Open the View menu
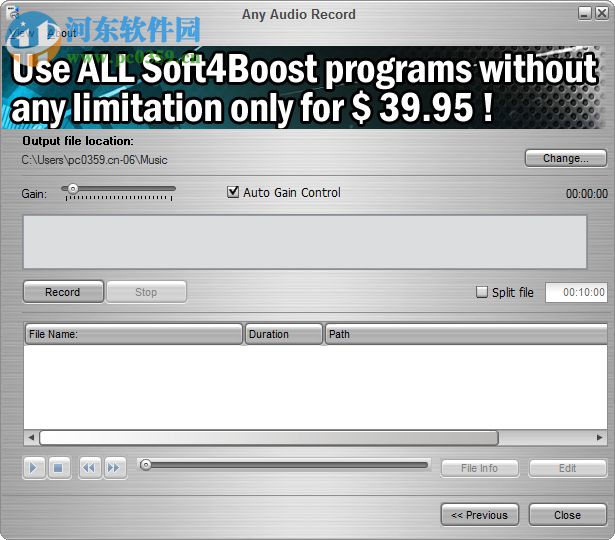Image resolution: width=615 pixels, height=540 pixels. point(20,33)
